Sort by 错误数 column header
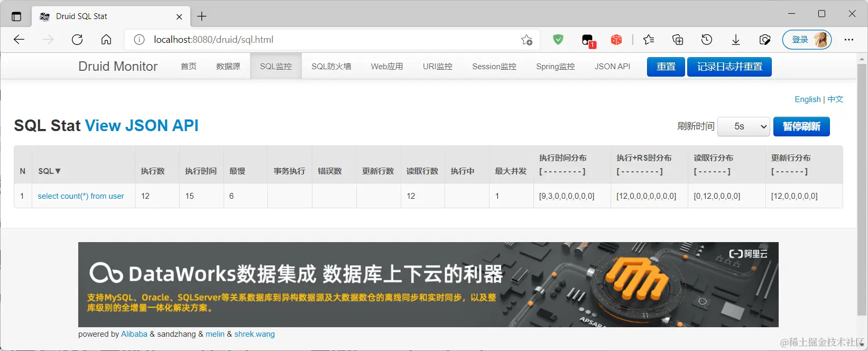The height and width of the screenshot is (351, 868). tap(330, 171)
